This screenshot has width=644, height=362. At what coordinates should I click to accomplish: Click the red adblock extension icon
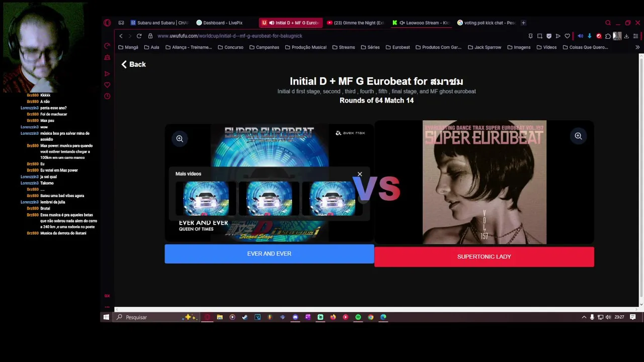click(x=599, y=36)
